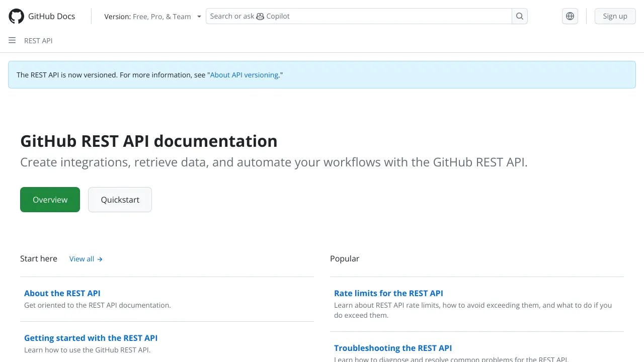Open the About API versioning link
The image size is (644, 362).
click(244, 75)
